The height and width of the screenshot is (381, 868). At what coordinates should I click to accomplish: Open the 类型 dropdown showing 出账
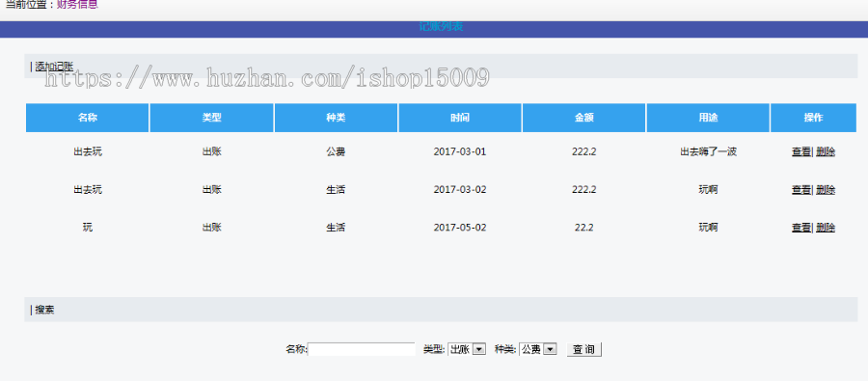(467, 349)
